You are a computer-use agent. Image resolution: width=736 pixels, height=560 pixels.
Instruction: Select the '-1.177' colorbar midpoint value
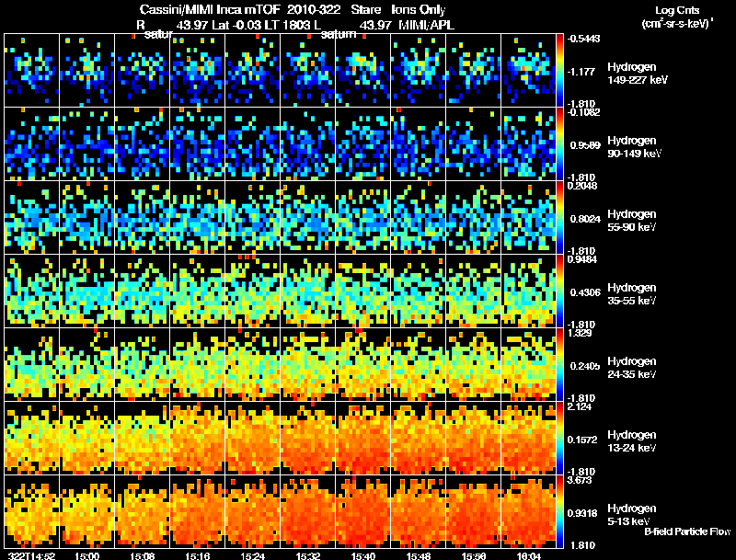tap(581, 72)
